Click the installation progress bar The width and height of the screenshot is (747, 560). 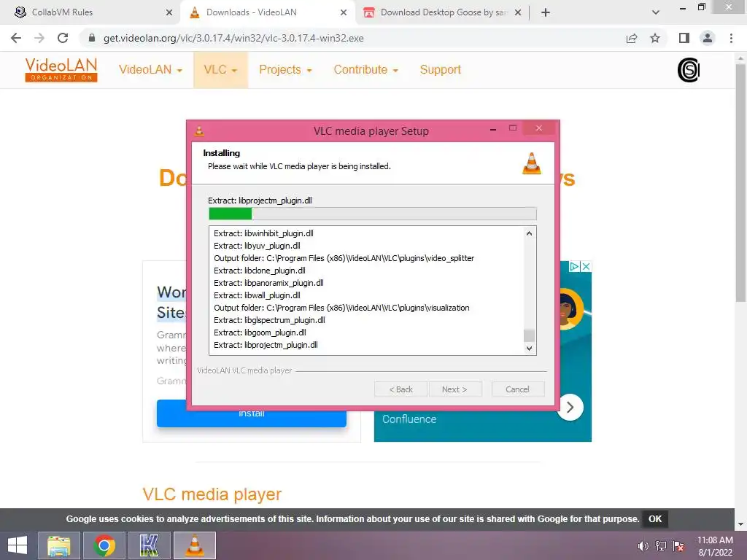click(x=373, y=214)
